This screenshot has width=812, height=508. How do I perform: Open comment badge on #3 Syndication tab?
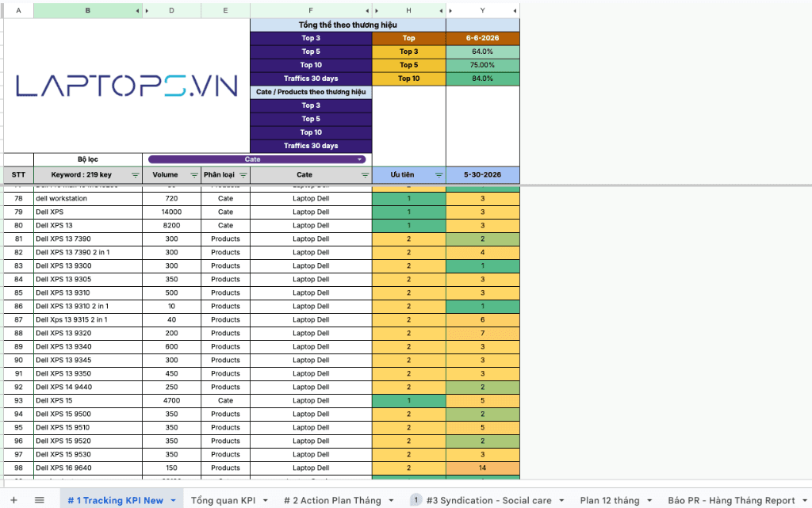tap(416, 500)
